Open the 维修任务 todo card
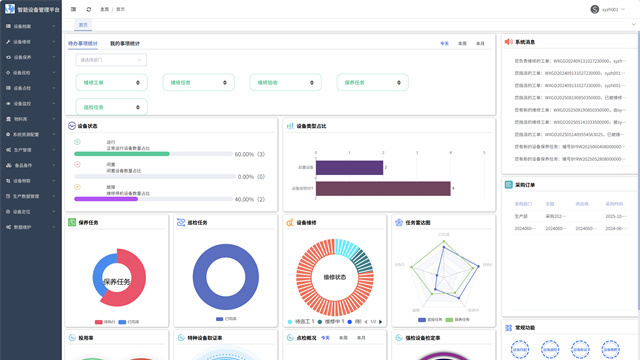This screenshot has height=360, width=640. (x=198, y=82)
